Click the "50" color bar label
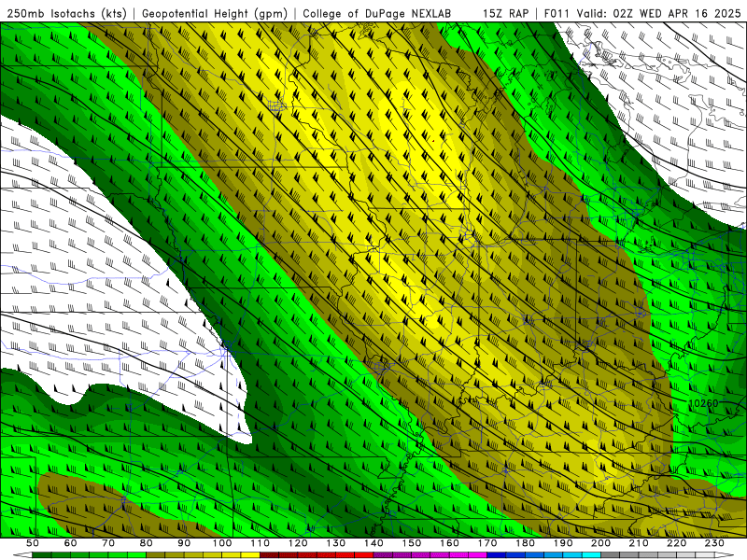747x560 pixels. pos(33,543)
